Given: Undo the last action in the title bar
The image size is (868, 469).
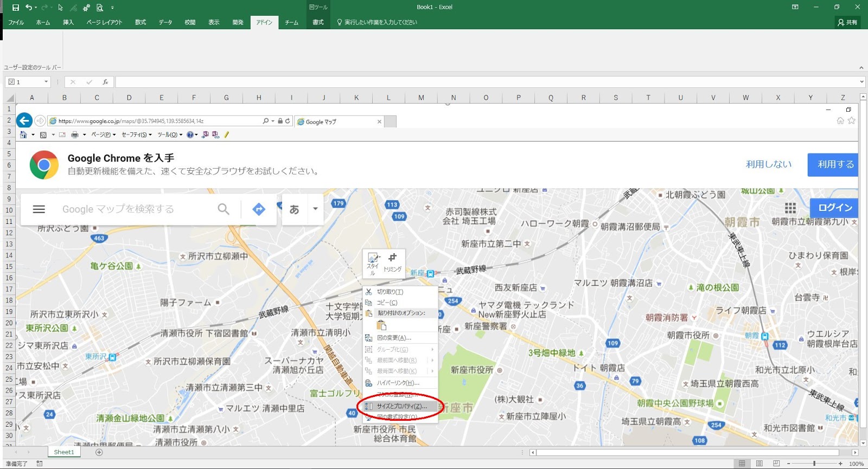Looking at the screenshot, I should (28, 8).
